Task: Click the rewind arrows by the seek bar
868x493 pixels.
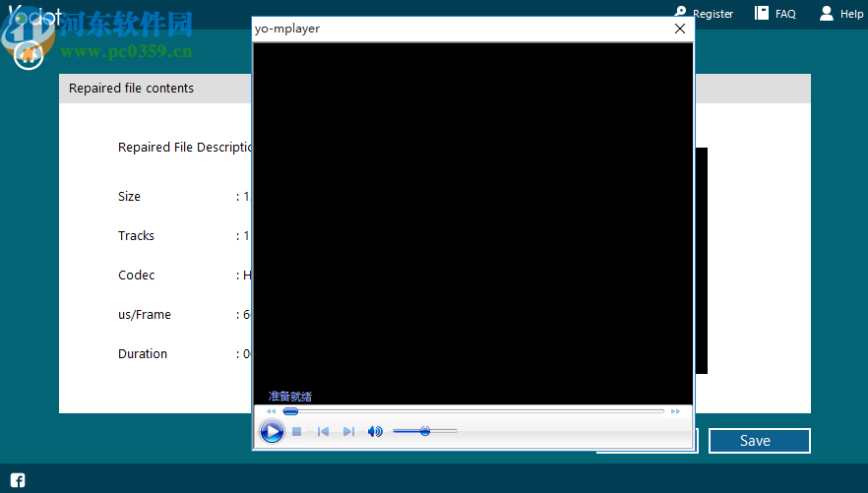Action: click(271, 411)
